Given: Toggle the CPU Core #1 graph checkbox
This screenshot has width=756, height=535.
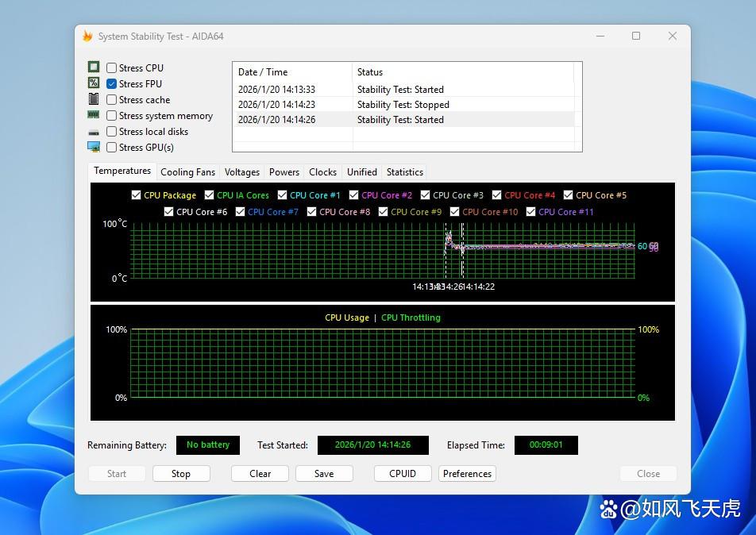Looking at the screenshot, I should pyautogui.click(x=282, y=194).
